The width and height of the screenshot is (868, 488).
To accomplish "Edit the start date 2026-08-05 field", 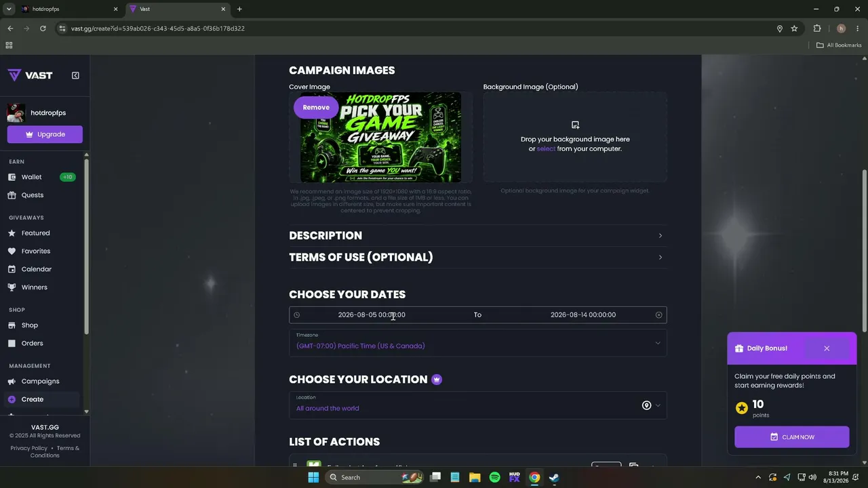I will coord(372,314).
